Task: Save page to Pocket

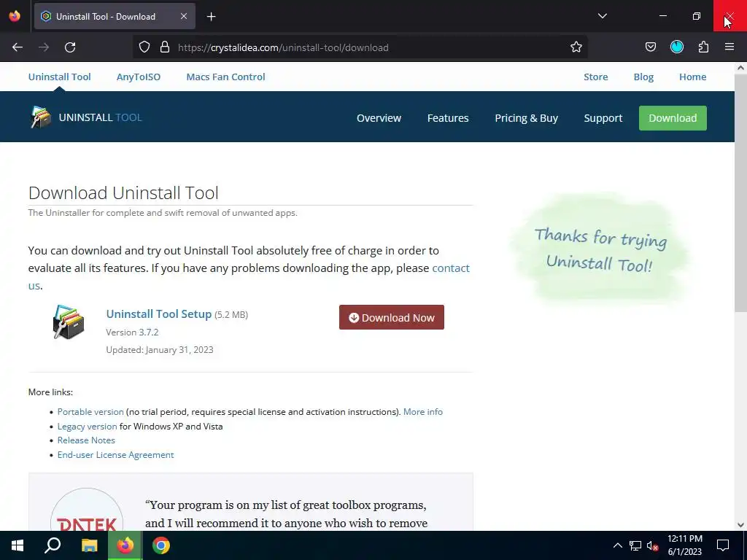Action: [650, 47]
